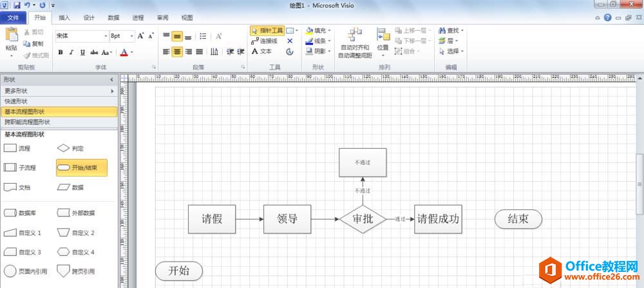Click the connection point X tool
644x288 pixels.
[290, 41]
